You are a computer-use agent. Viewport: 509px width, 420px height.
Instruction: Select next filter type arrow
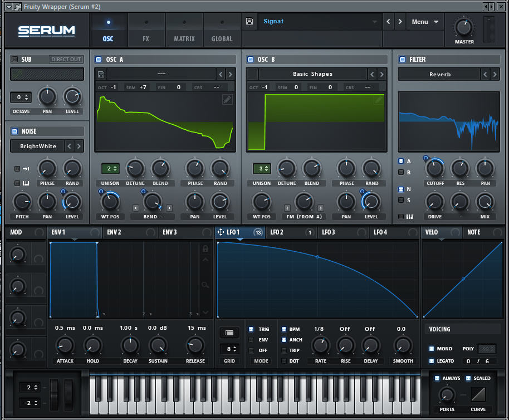tap(495, 74)
